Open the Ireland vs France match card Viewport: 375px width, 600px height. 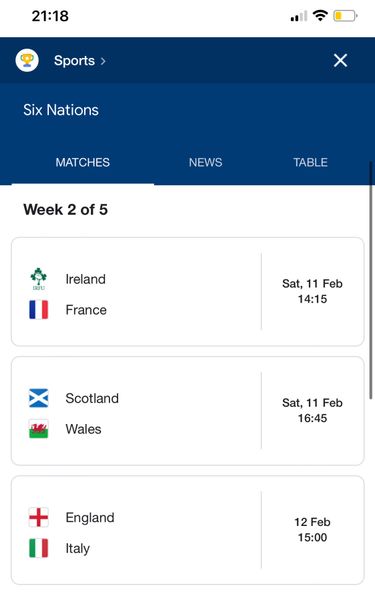click(x=188, y=292)
